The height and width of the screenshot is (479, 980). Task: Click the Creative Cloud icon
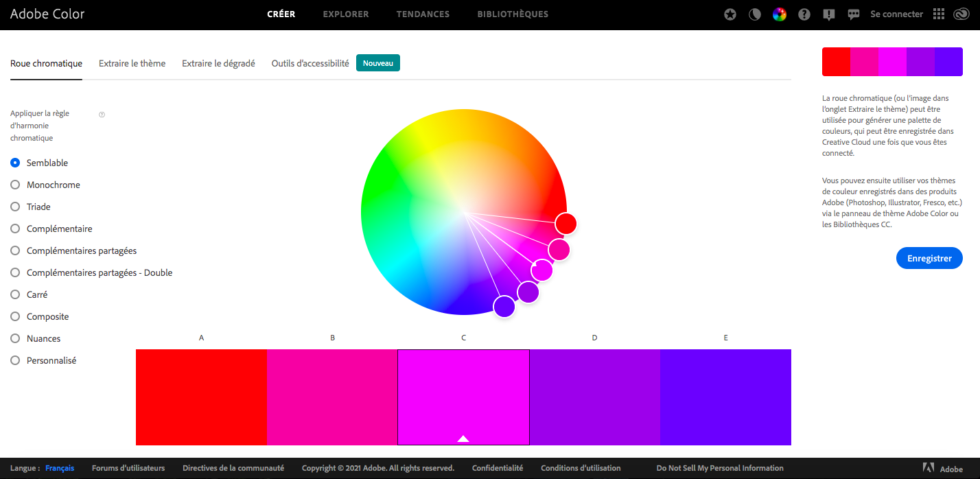[x=961, y=14]
